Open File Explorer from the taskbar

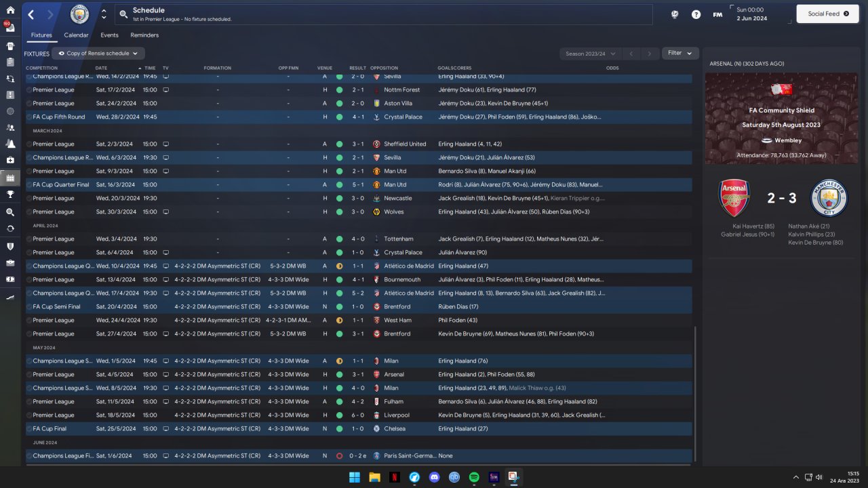point(374,477)
